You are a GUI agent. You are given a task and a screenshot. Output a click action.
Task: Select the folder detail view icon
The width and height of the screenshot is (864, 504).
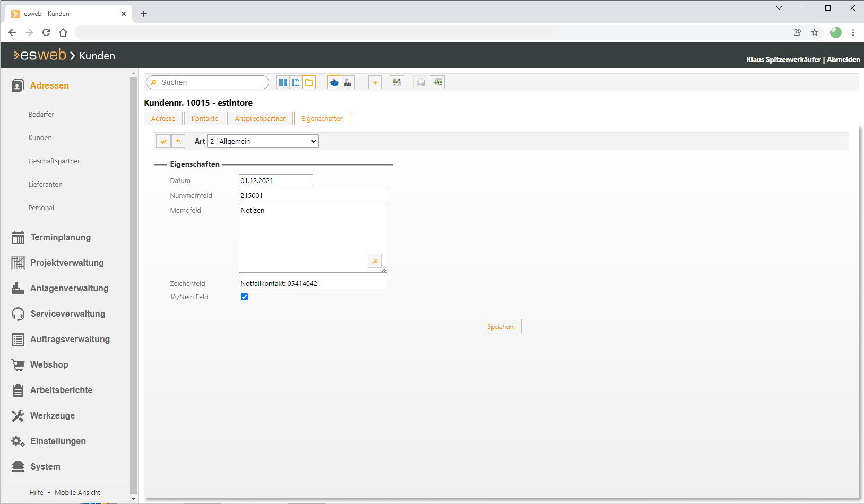309,82
